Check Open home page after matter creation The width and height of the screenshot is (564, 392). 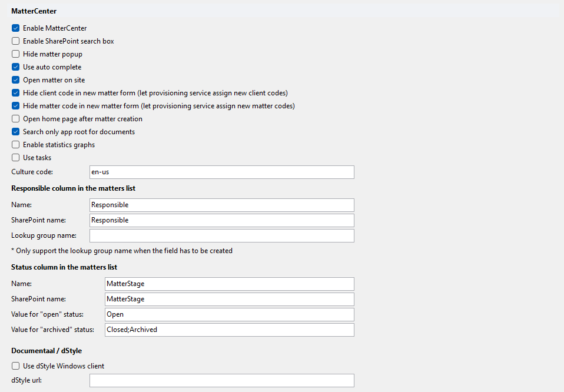15,119
